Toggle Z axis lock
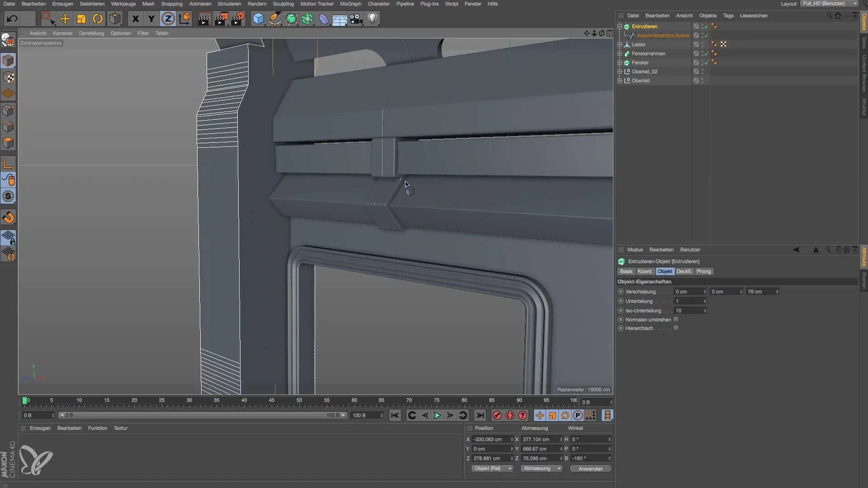 (x=168, y=19)
